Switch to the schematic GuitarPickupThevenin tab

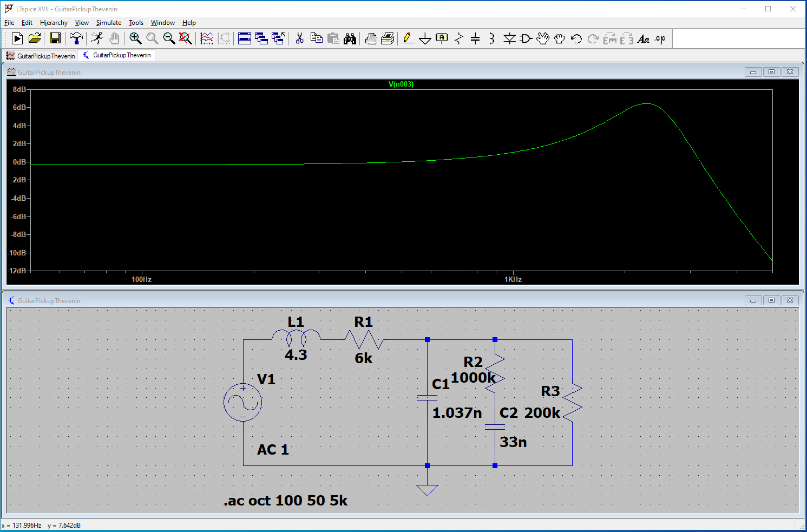coord(117,55)
